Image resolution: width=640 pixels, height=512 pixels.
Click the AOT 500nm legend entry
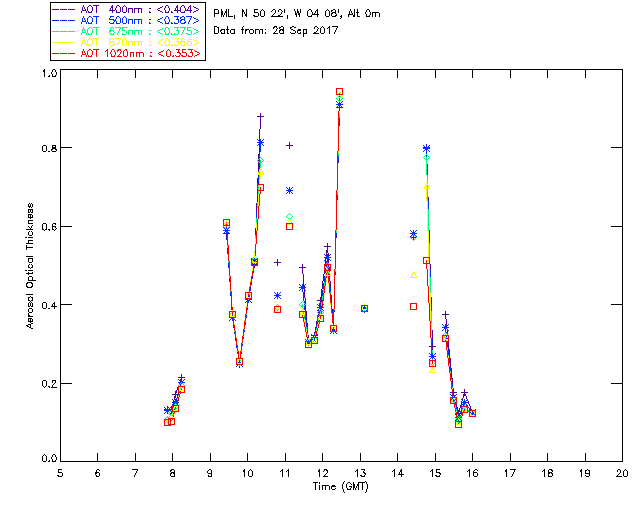pos(127,20)
